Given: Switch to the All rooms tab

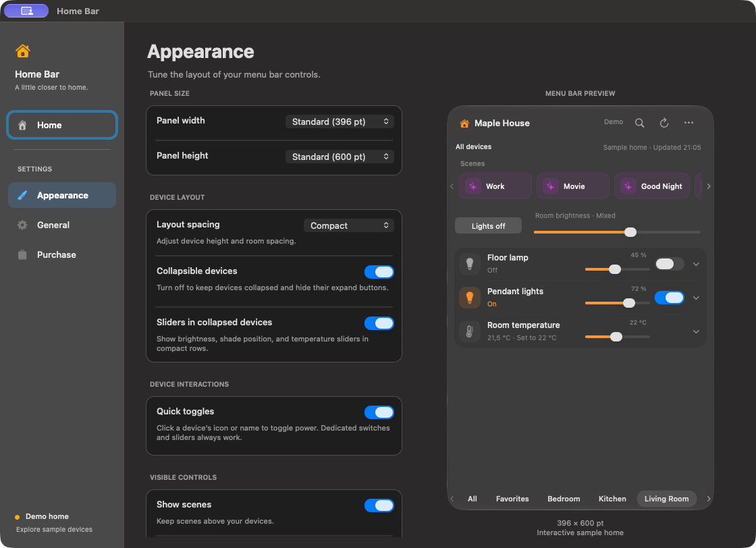Looking at the screenshot, I should click(x=472, y=499).
